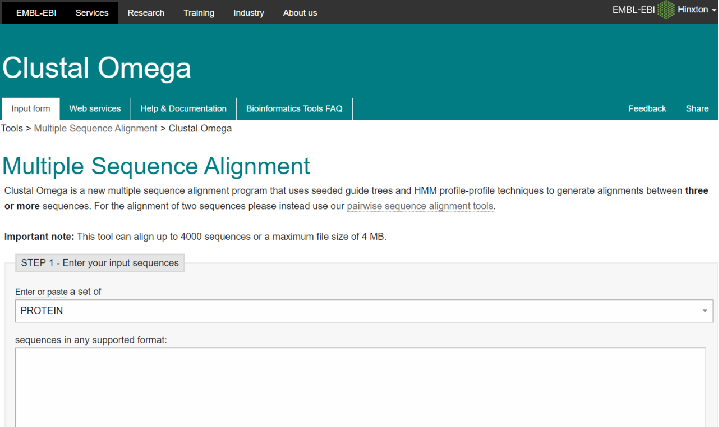Click the Clustal Omega breadcrumb text

click(200, 128)
